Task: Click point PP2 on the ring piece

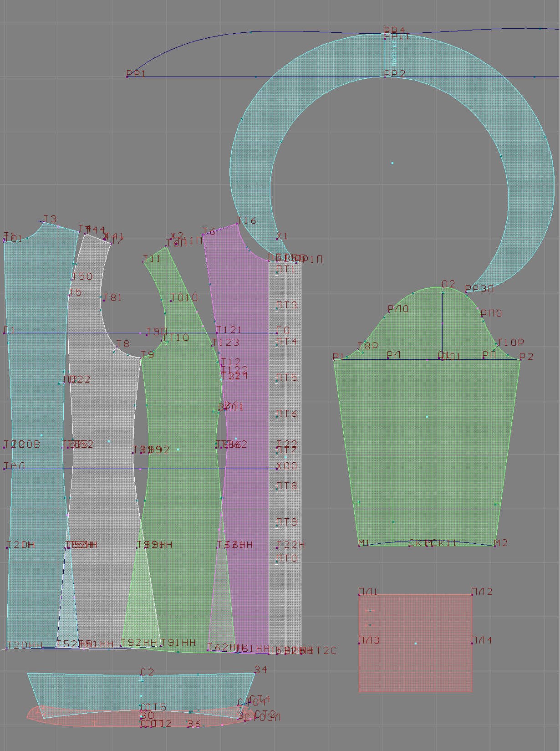Action: (x=385, y=77)
